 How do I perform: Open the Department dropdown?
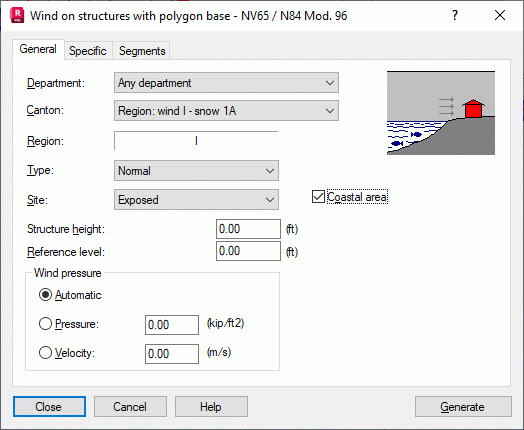pyautogui.click(x=226, y=83)
